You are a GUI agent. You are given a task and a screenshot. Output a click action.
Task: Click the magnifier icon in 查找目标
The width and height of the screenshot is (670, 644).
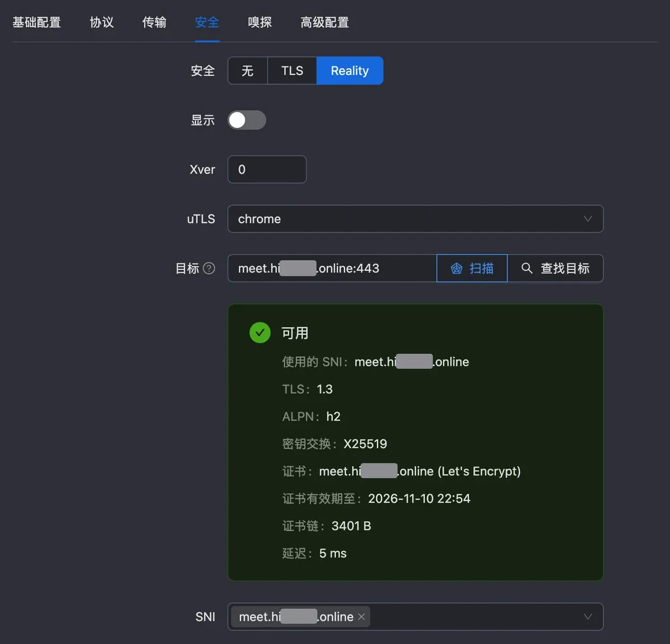click(x=527, y=268)
